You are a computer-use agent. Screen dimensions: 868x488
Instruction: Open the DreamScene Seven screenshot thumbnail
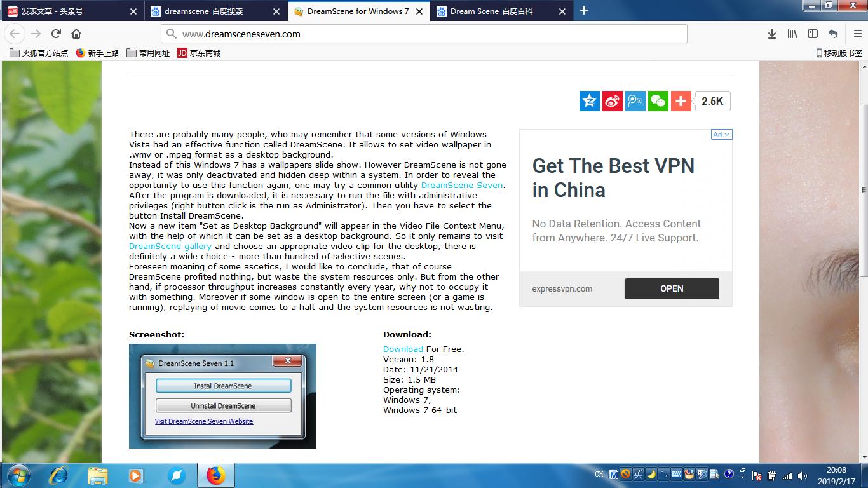click(222, 396)
